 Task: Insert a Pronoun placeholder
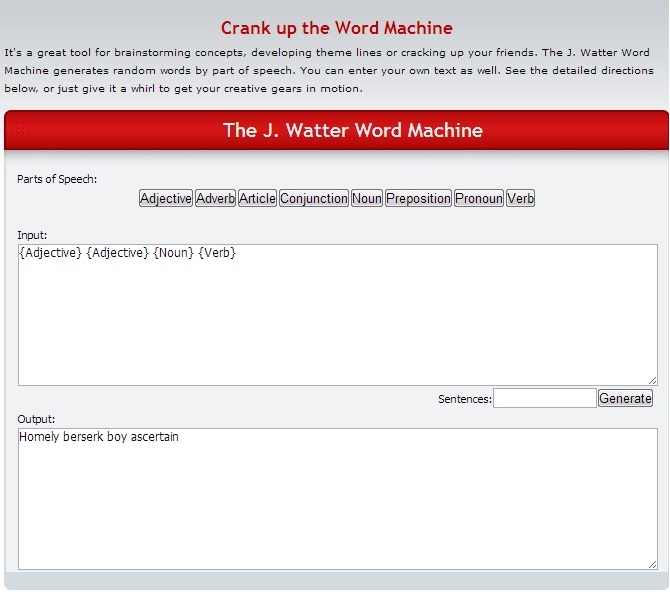click(479, 198)
